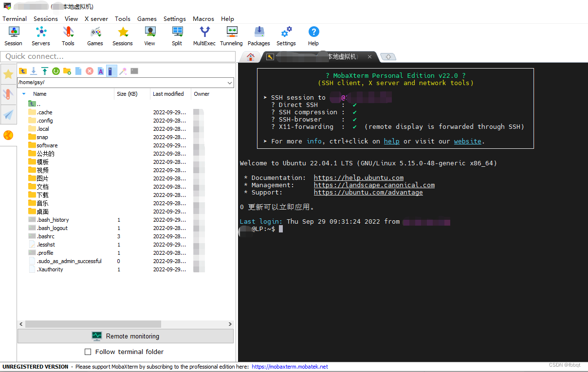This screenshot has height=372, width=588.
Task: Click the download selected files icon
Action: [34, 71]
